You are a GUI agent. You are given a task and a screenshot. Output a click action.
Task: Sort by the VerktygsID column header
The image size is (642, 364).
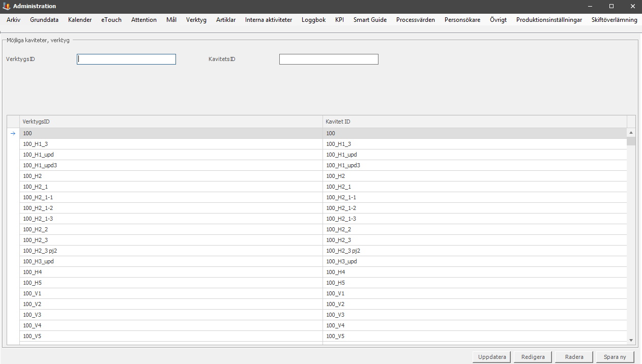[171, 122]
